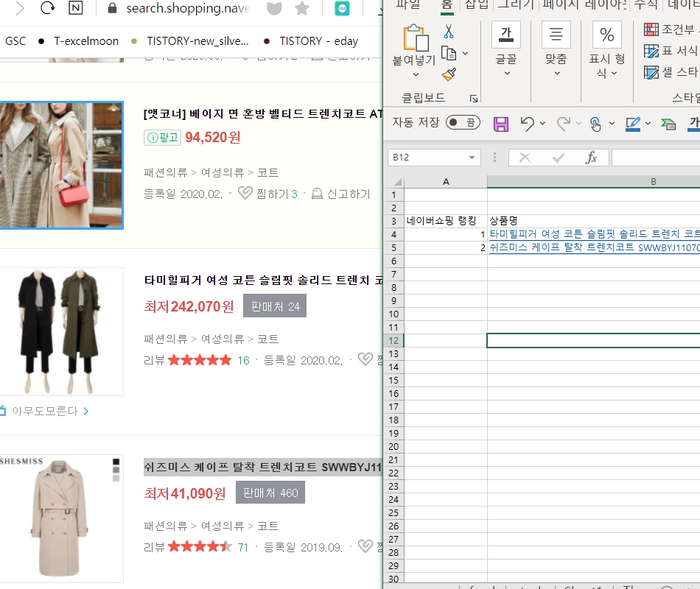Click the Number format percent icon
700x589 pixels.
606,35
